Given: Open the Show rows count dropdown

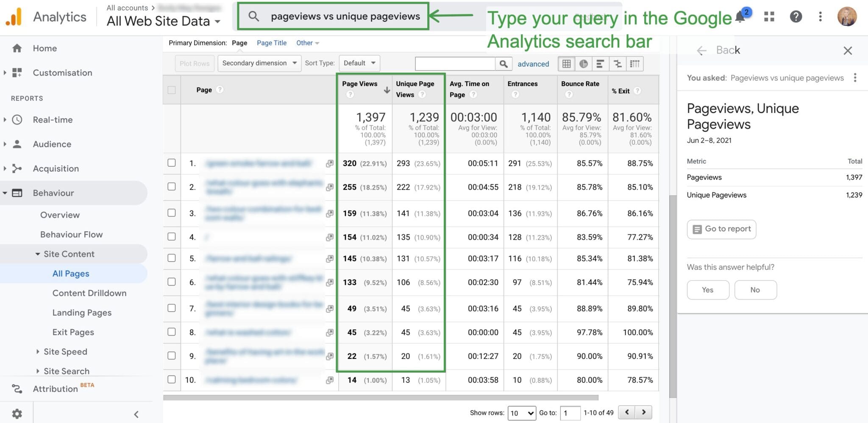Looking at the screenshot, I should 522,412.
